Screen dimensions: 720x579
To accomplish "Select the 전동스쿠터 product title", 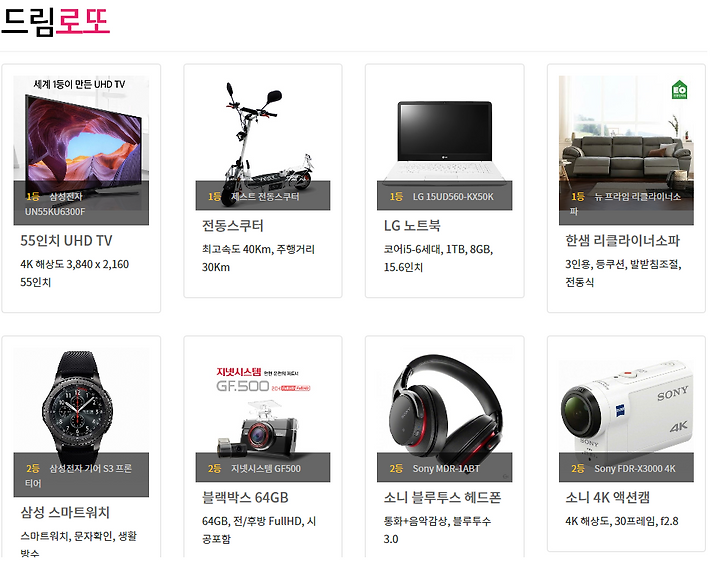I will coord(233,226).
